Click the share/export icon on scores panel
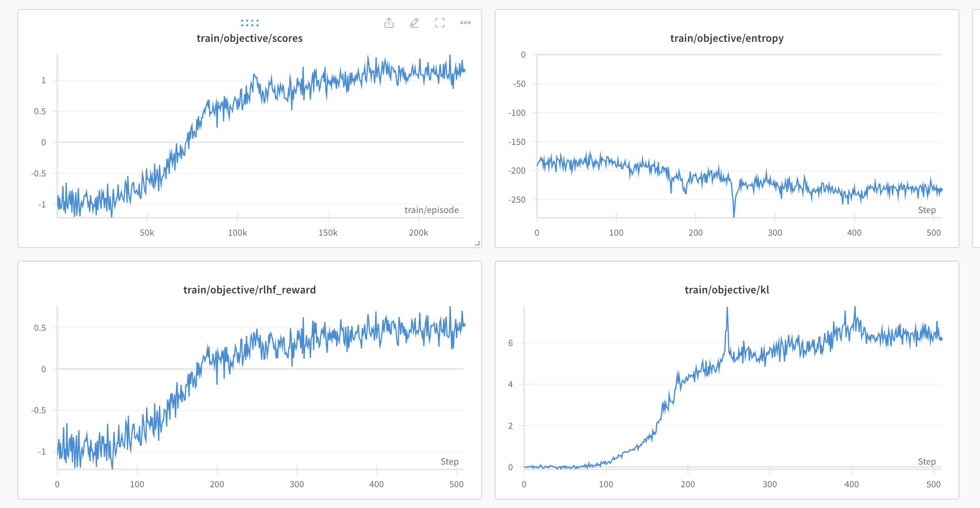 coord(389,23)
